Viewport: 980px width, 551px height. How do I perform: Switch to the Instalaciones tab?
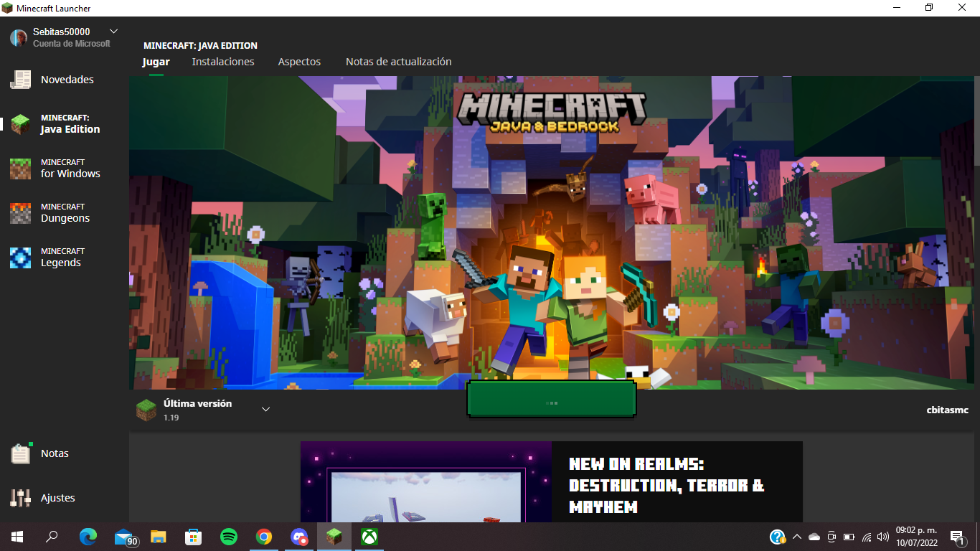click(223, 62)
